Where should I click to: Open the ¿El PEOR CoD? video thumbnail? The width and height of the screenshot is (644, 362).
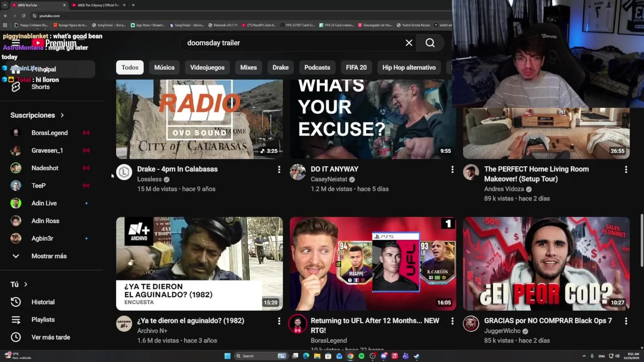pos(546,263)
